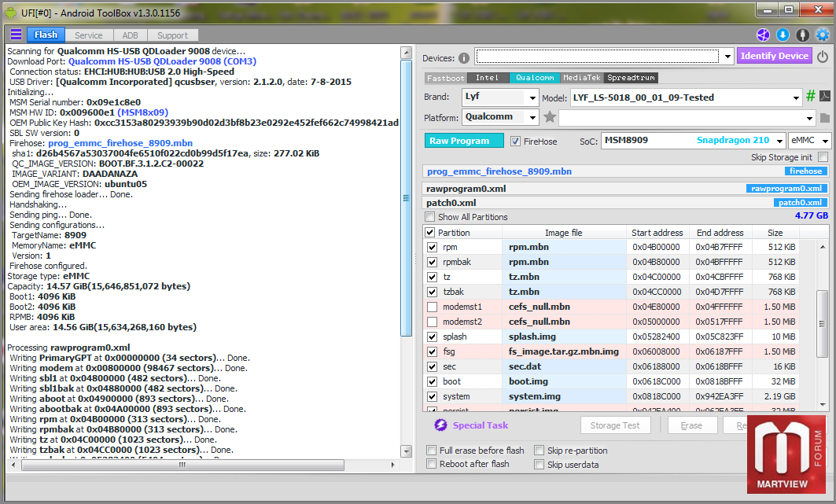Open the Support tab
Viewport: 836px width, 504px height.
click(172, 35)
